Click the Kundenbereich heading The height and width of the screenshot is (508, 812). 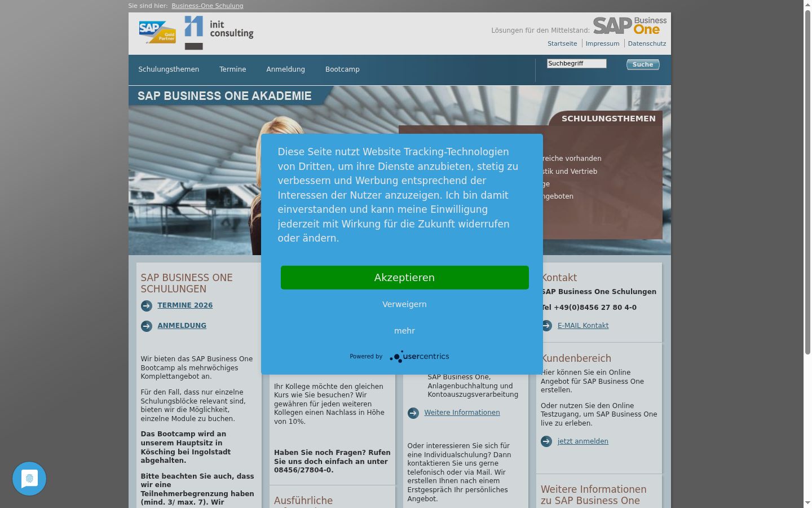click(576, 358)
